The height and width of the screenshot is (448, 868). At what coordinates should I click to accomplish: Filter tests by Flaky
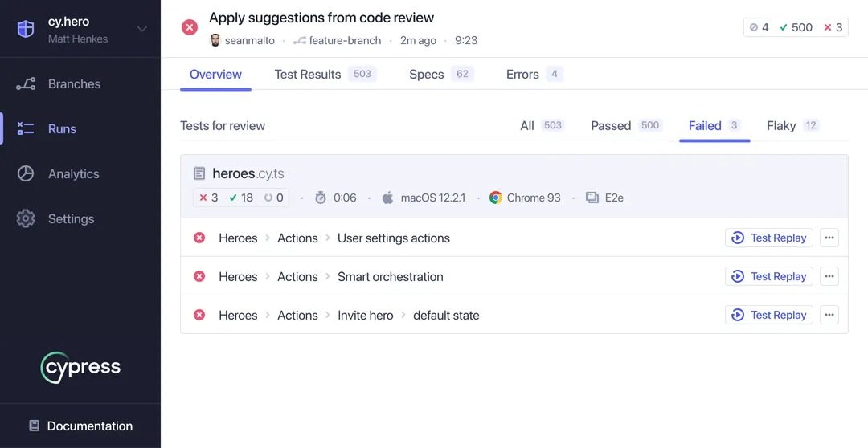(781, 126)
